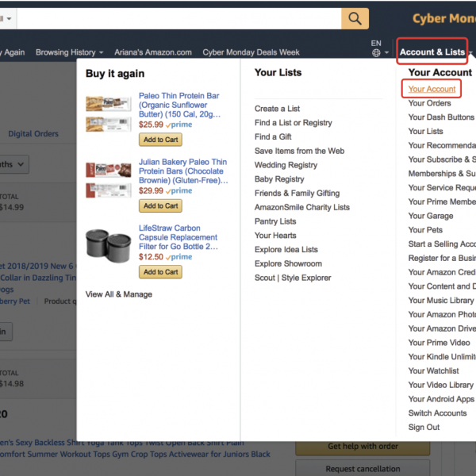Open Your Garage
476x476 pixels.
431,216
